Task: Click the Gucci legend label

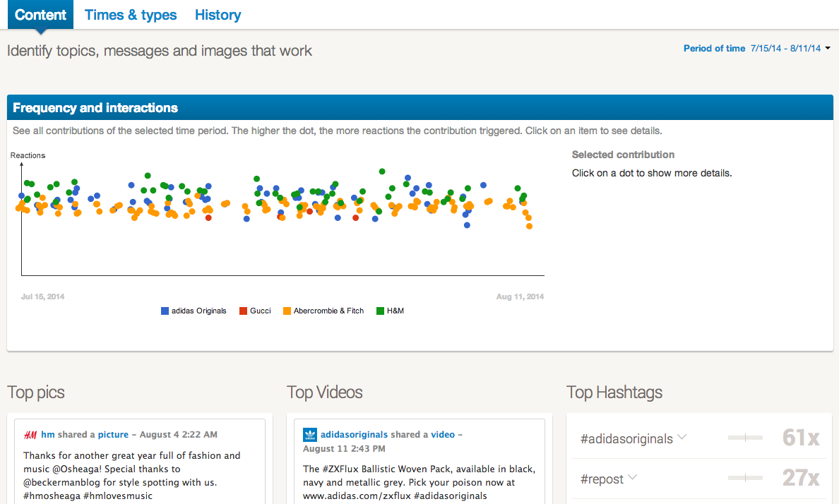Action: click(260, 311)
